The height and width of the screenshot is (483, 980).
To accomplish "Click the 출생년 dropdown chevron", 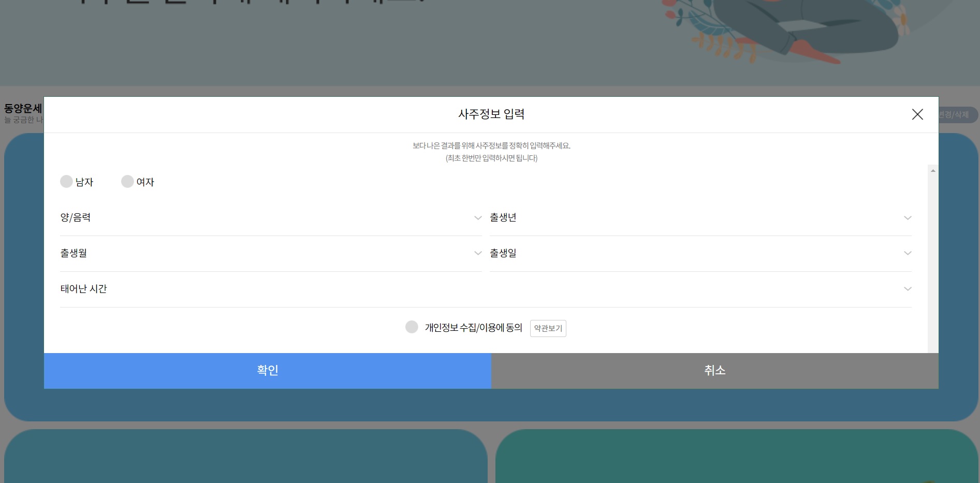I will 908,217.
